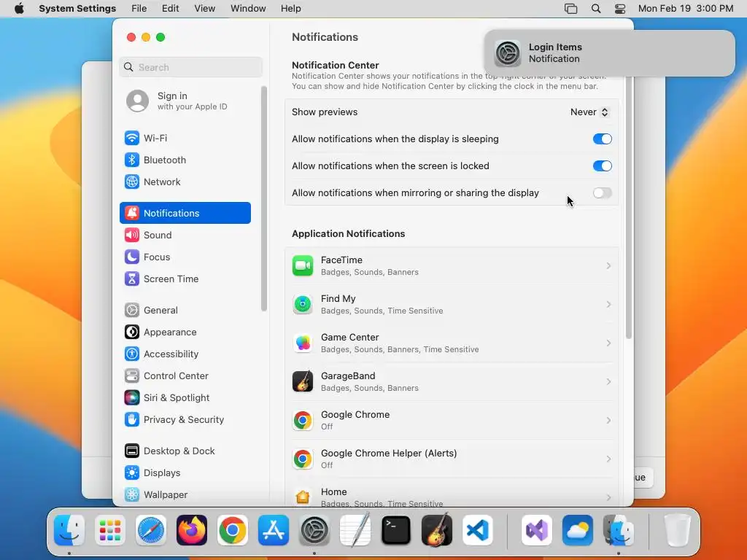Open Wallpaper settings
The width and height of the screenshot is (747, 560).
[185, 495]
